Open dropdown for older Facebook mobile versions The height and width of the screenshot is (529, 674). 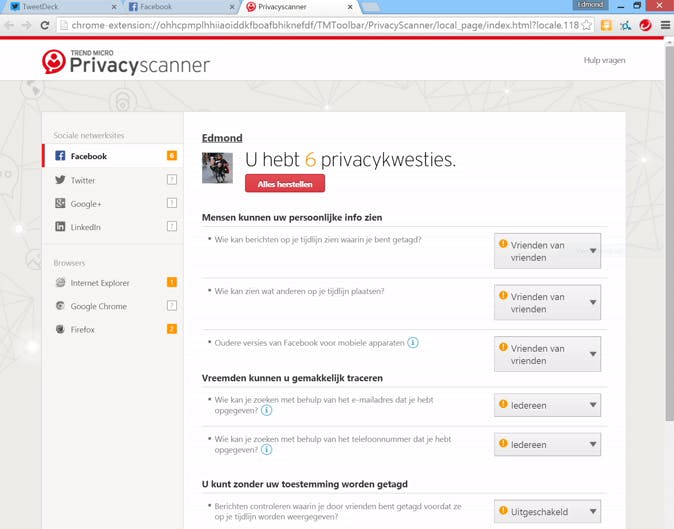(547, 354)
